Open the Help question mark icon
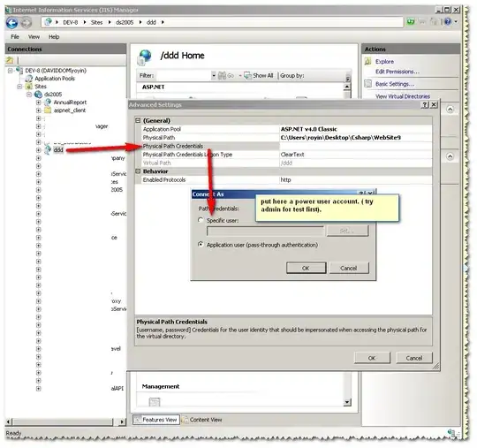477x448 pixels. point(448,21)
